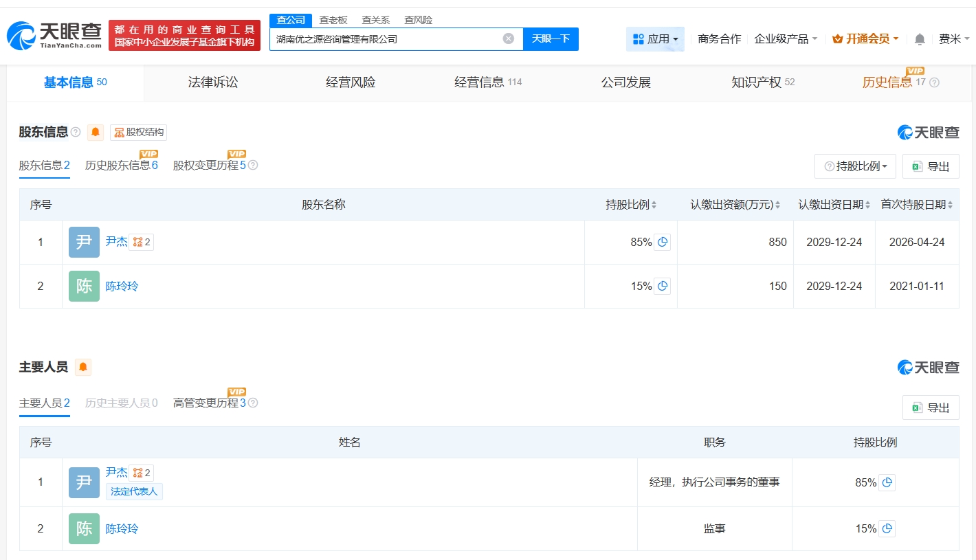The width and height of the screenshot is (976, 560).
Task: Click the company name search input field
Action: click(385, 39)
